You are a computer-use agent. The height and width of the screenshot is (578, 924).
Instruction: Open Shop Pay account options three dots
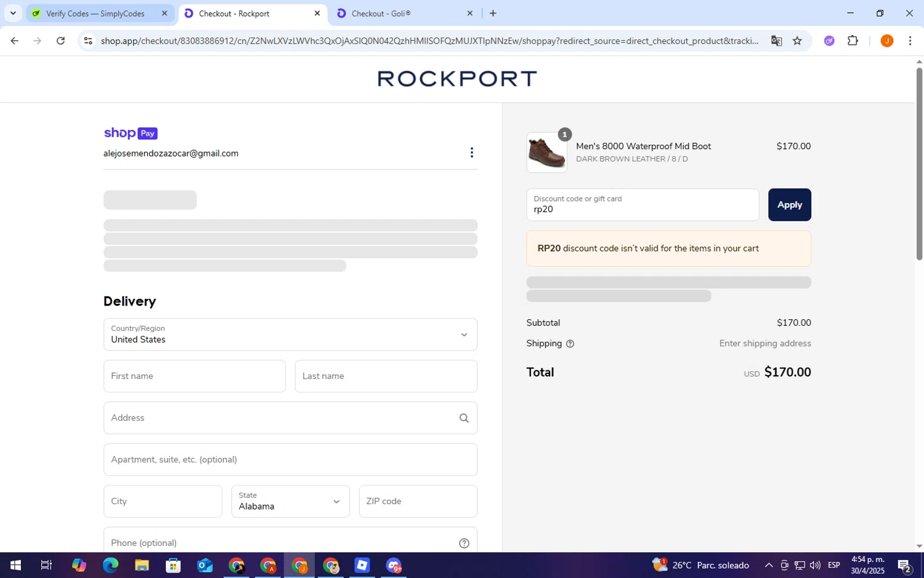tap(471, 152)
